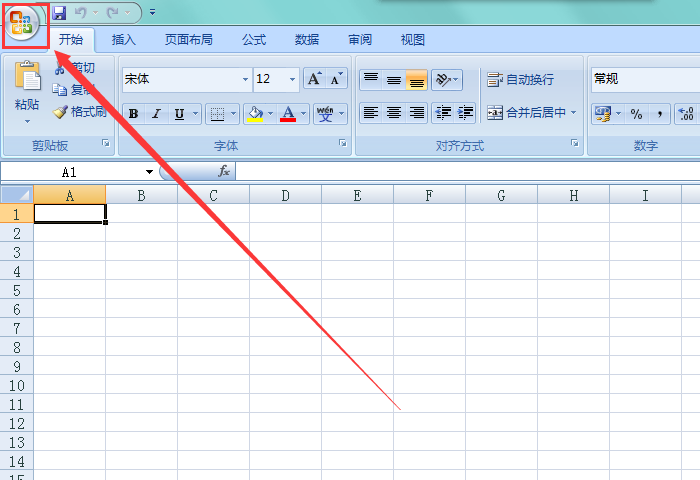700x480 pixels.
Task: Decrease indent
Action: 443,113
